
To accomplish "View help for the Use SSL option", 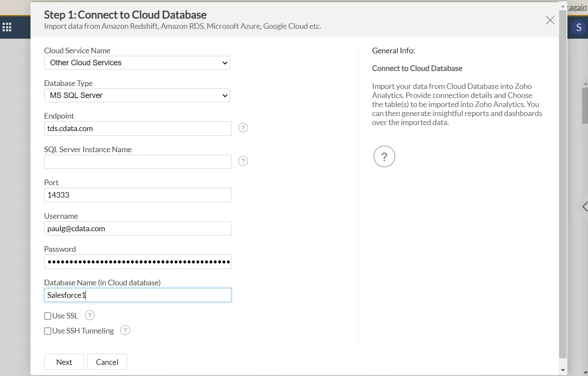I will [89, 315].
